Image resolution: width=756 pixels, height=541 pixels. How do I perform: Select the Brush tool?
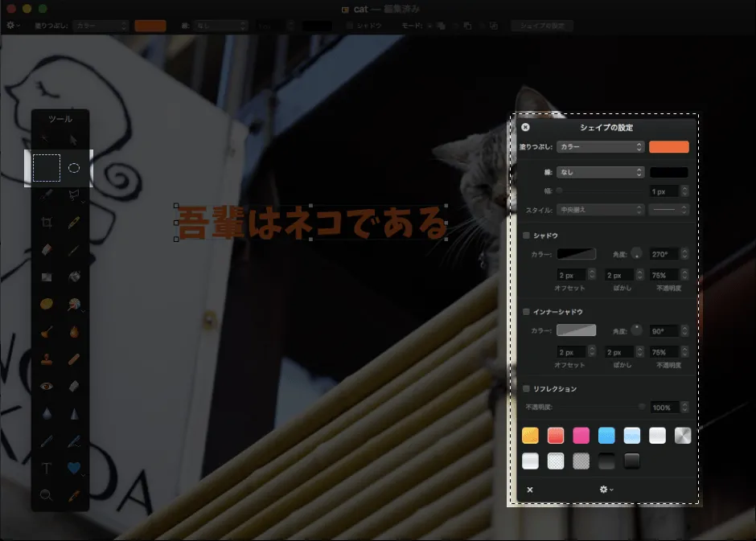(74, 249)
